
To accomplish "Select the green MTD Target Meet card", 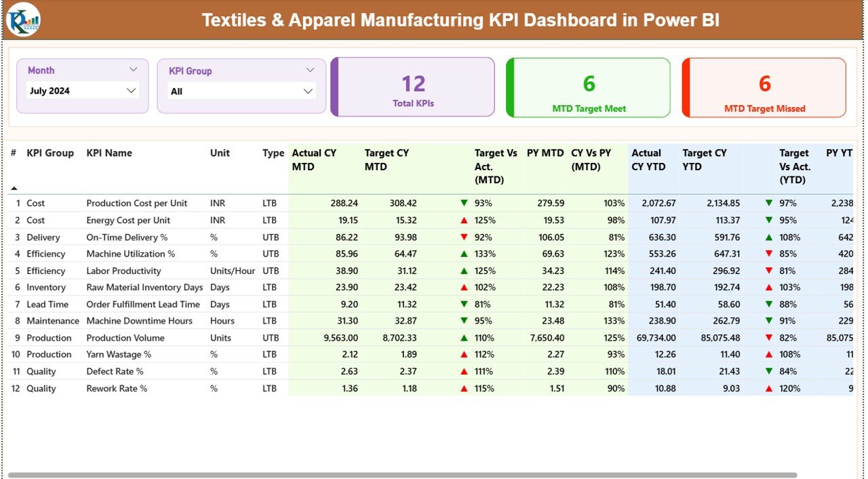I will coord(587,87).
